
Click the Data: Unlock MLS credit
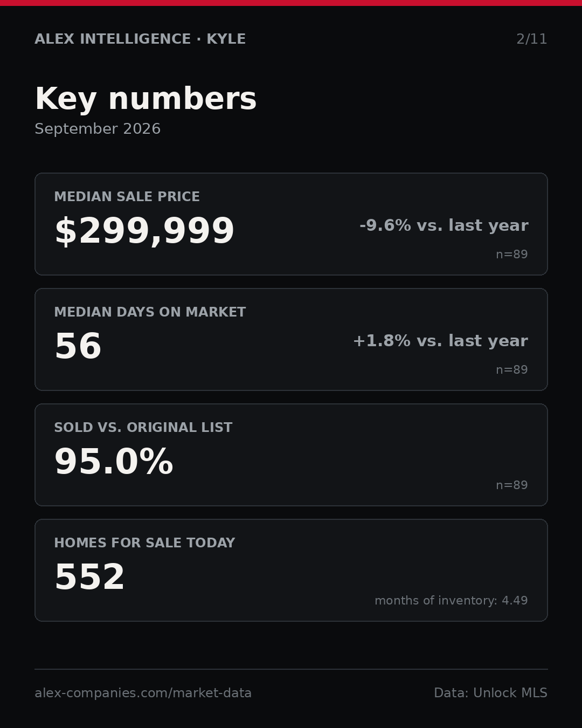point(490,693)
